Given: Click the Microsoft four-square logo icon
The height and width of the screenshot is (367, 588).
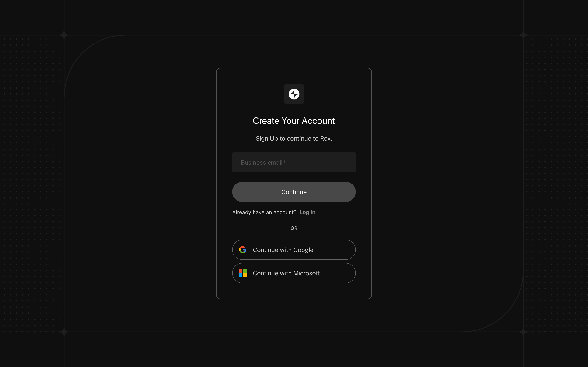Looking at the screenshot, I should (242, 273).
